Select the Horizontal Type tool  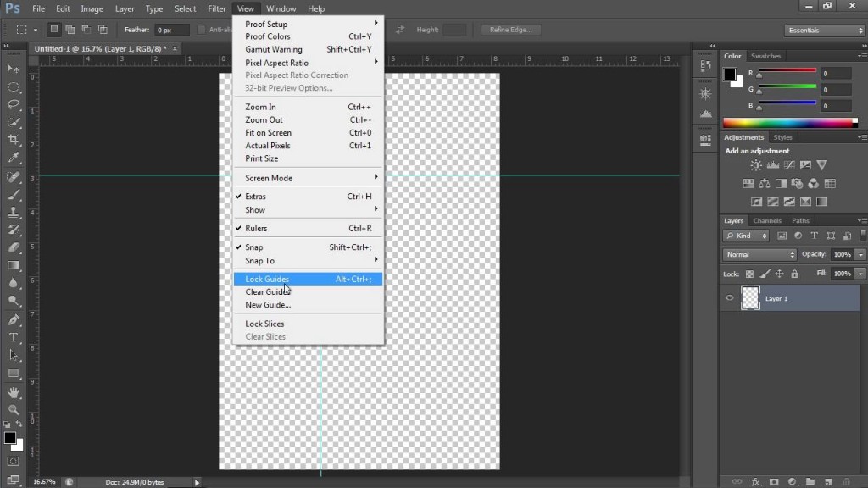pos(14,337)
